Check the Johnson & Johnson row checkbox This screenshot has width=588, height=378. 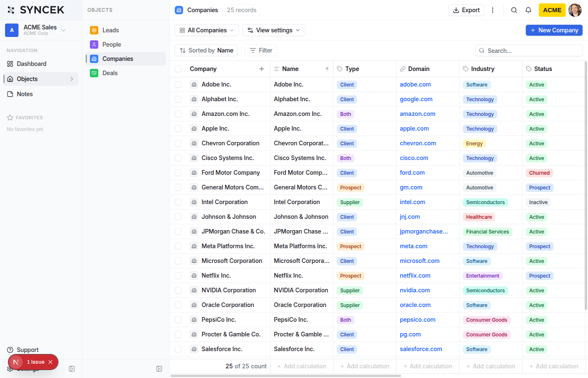(x=178, y=217)
